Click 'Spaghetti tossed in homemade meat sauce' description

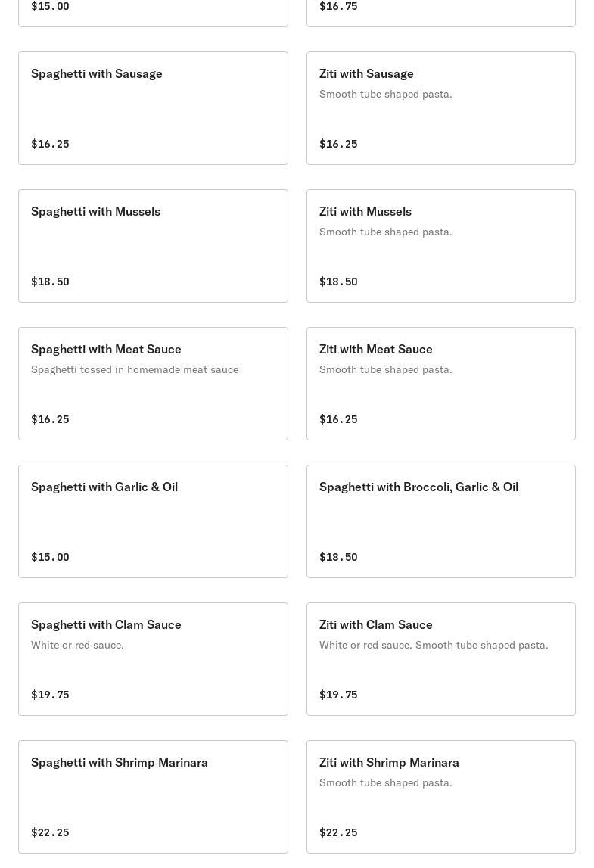[135, 370]
